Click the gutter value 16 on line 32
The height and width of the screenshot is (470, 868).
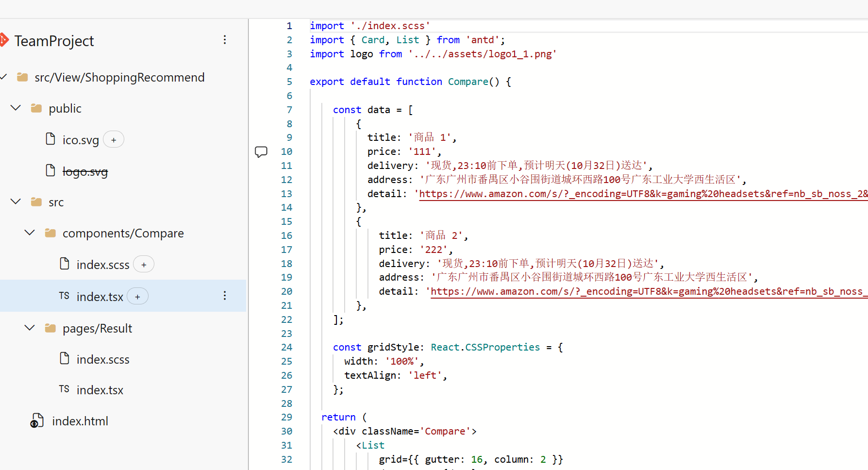(x=477, y=459)
